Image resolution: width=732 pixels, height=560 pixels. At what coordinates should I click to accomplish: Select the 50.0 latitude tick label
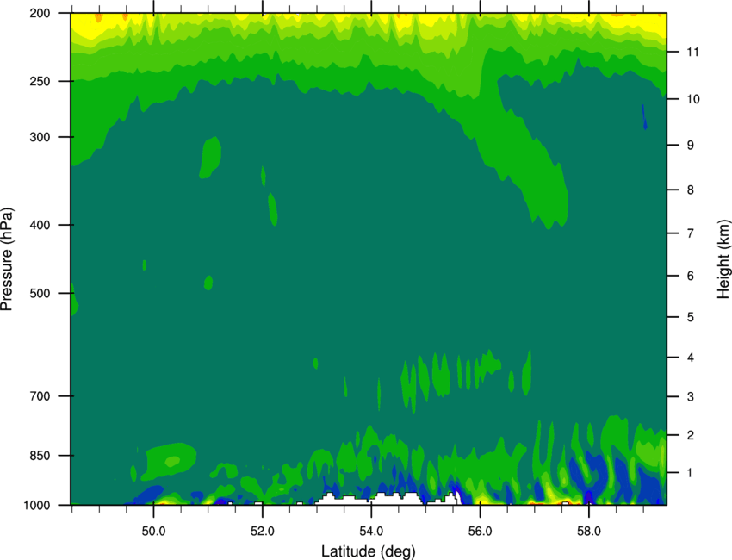coord(153,532)
